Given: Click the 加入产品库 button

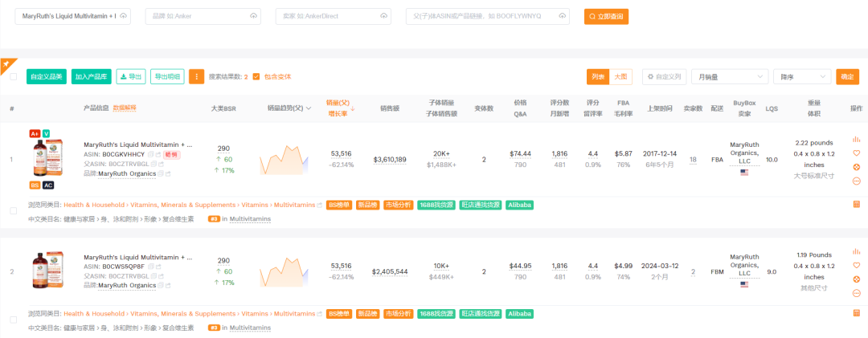Looking at the screenshot, I should click(x=91, y=76).
